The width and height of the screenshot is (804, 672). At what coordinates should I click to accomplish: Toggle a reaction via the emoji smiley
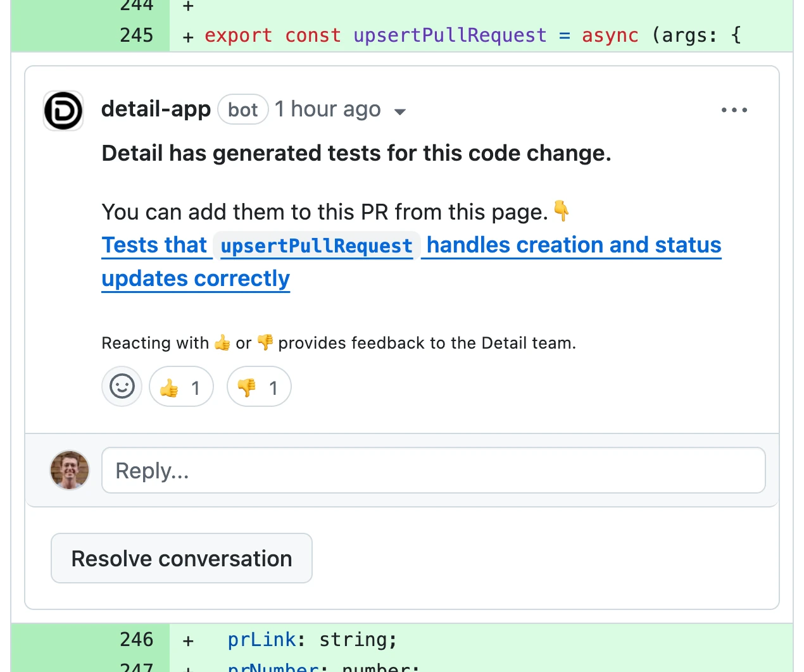pos(122,386)
